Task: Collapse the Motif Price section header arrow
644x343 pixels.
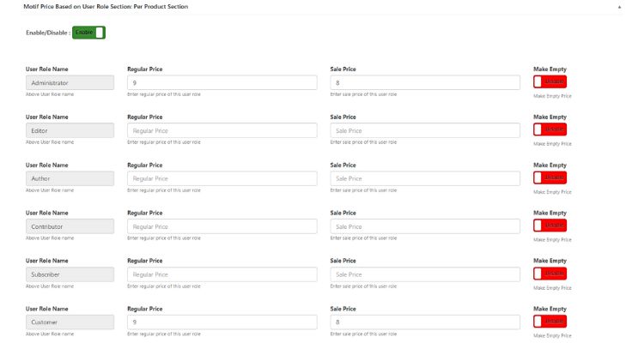Action: click(x=619, y=6)
